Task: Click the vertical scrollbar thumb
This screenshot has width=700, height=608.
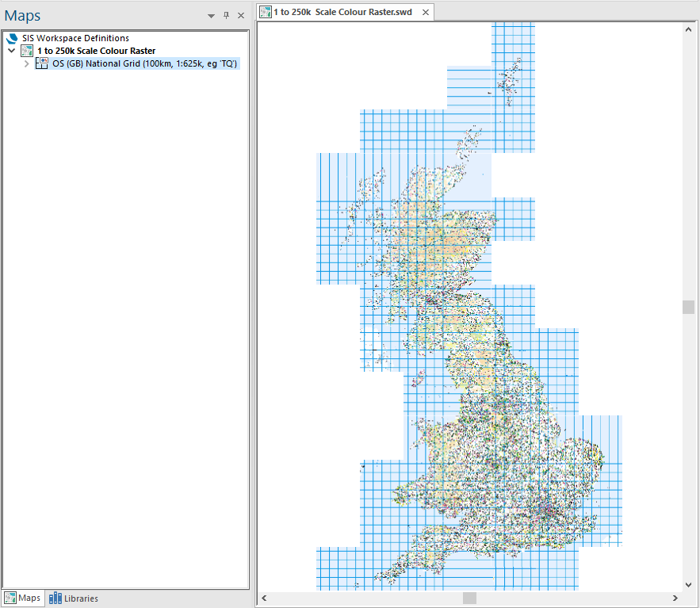Action: 688,307
